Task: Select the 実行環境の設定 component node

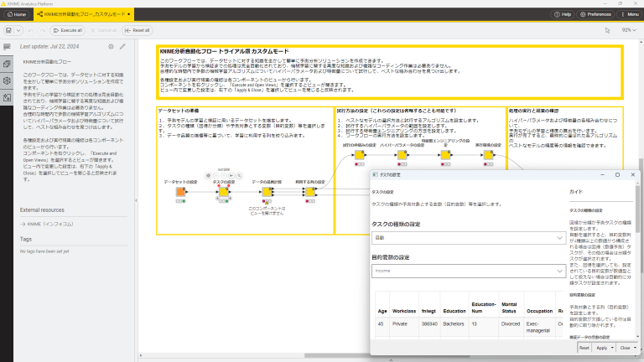Action: [x=488, y=155]
